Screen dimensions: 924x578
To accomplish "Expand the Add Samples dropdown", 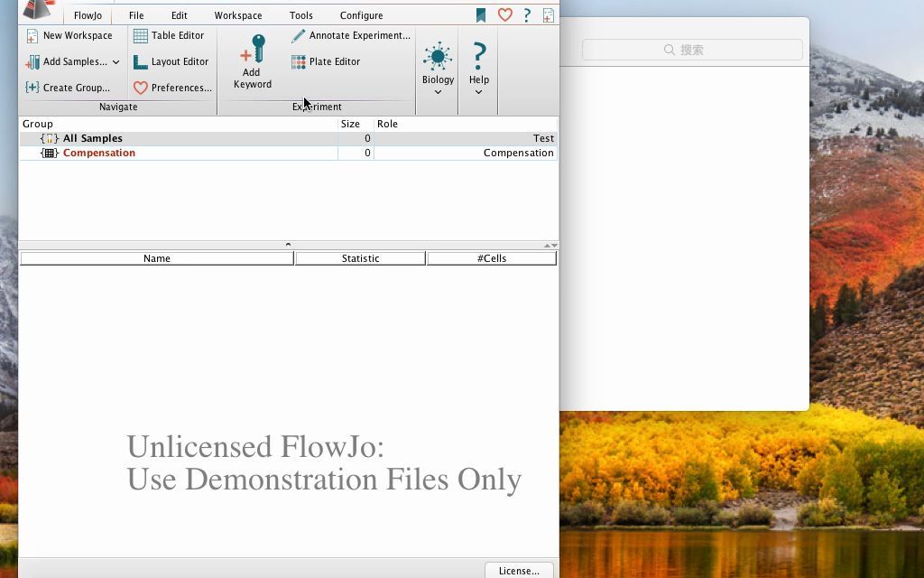I will 115,61.
